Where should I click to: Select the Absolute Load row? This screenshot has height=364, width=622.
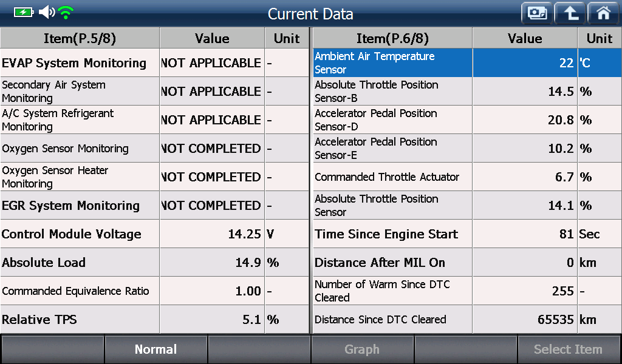coord(154,262)
